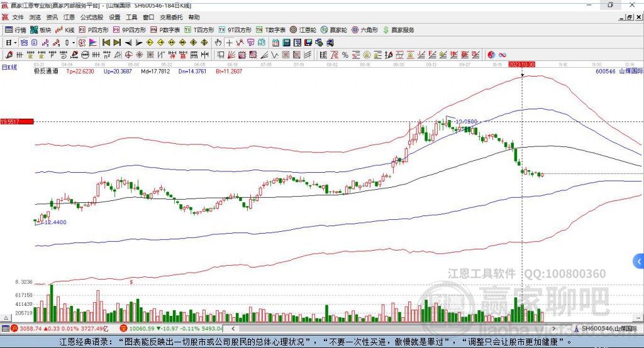The height and width of the screenshot is (348, 644).
Task: Open the 江恩 menu
Action: tap(69, 17)
